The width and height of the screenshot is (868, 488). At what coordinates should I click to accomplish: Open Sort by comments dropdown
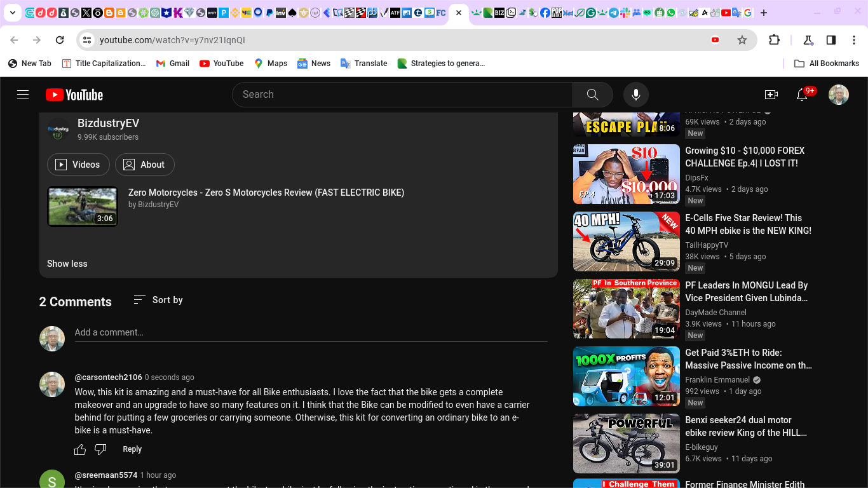coord(158,300)
